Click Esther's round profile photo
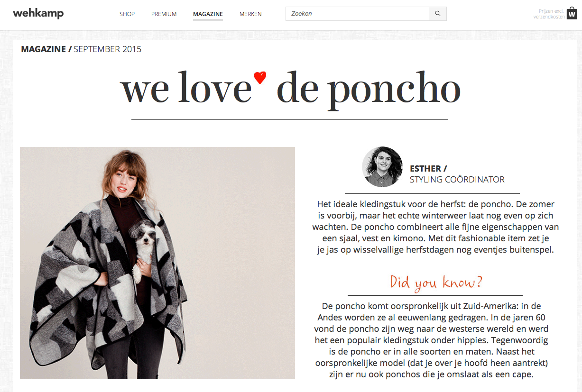 [x=382, y=167]
